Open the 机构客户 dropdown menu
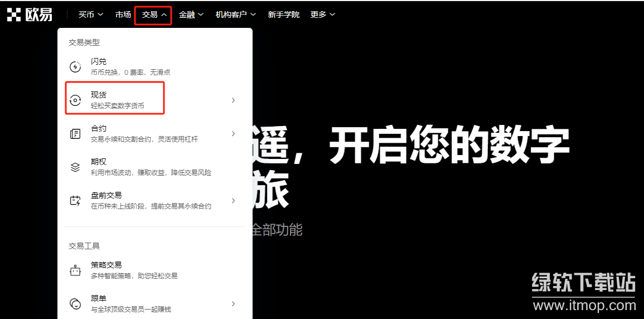The image size is (644, 319). tap(235, 14)
